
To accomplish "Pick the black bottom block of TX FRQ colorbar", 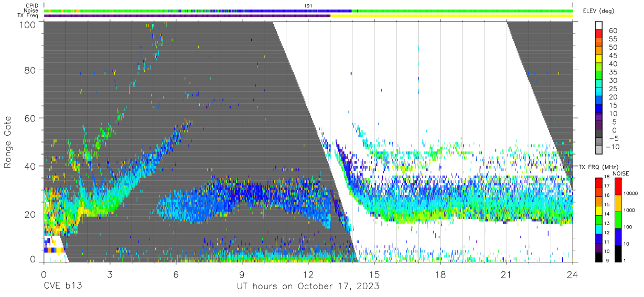I will [x=599, y=257].
